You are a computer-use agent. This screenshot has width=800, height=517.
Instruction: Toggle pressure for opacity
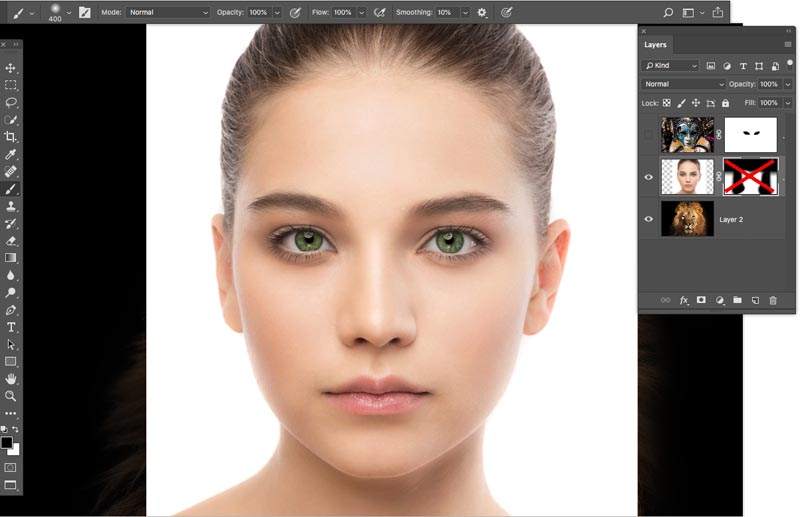(x=295, y=12)
